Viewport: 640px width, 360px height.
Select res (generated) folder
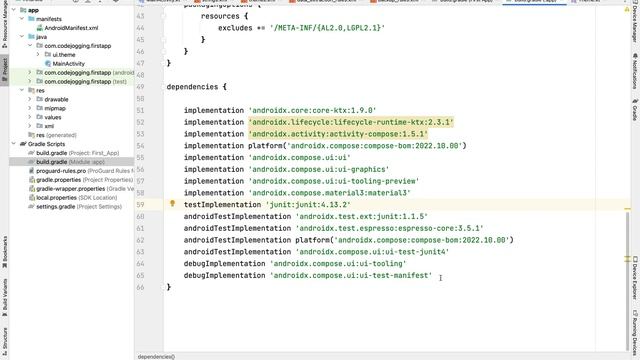coord(56,135)
